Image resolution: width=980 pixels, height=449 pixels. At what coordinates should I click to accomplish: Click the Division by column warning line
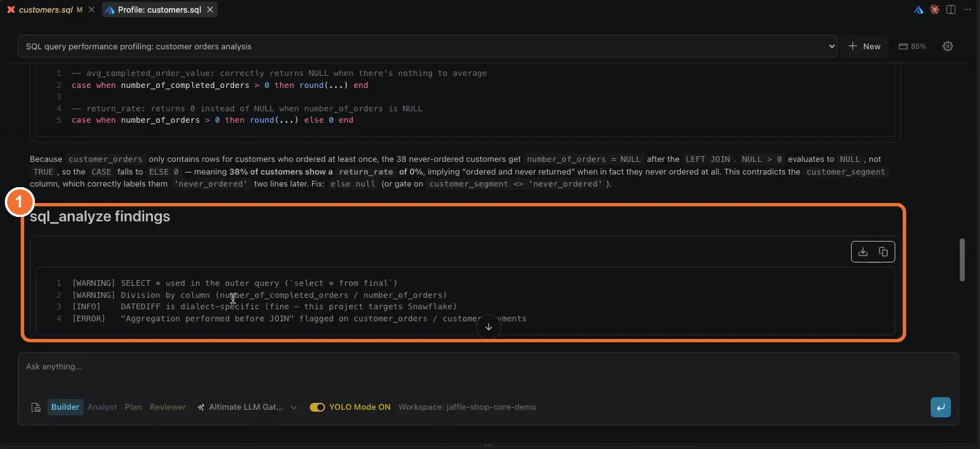coord(259,295)
